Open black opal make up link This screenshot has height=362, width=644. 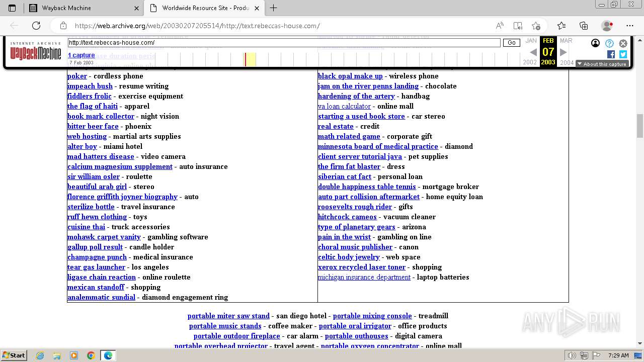pos(350,76)
